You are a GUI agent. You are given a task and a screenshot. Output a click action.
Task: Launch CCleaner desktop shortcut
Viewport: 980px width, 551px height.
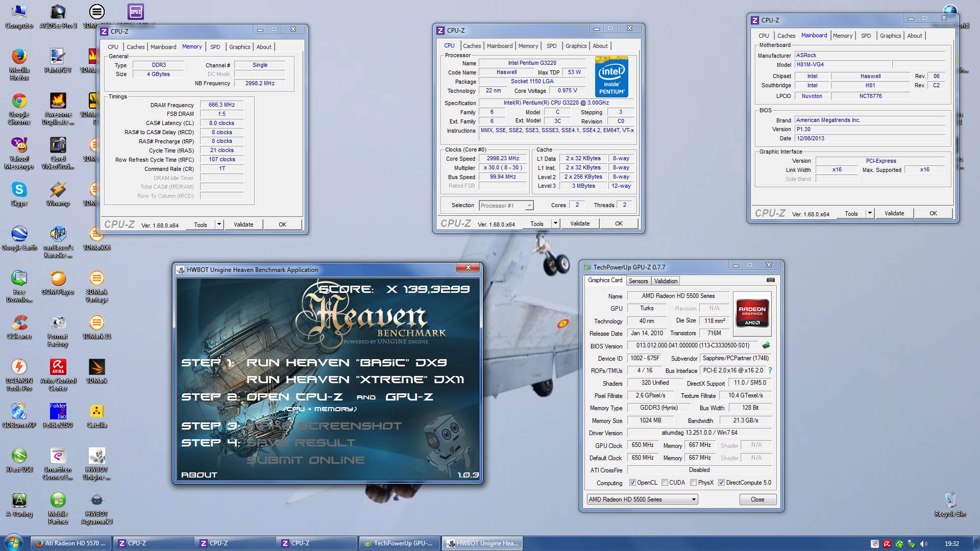point(19,327)
